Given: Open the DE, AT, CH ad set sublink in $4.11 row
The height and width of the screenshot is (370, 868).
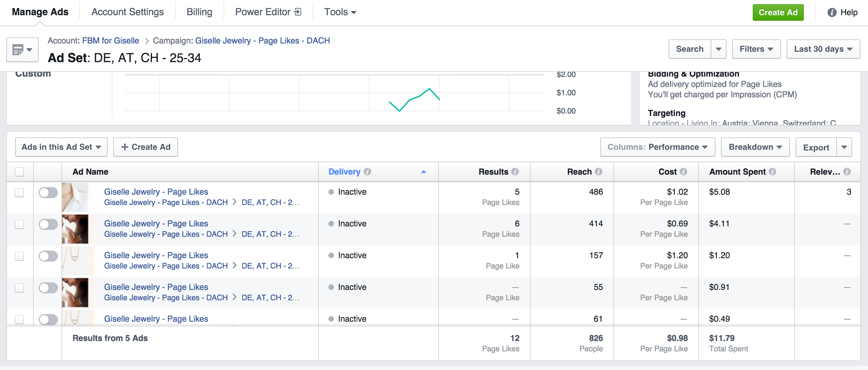Looking at the screenshot, I should [270, 234].
